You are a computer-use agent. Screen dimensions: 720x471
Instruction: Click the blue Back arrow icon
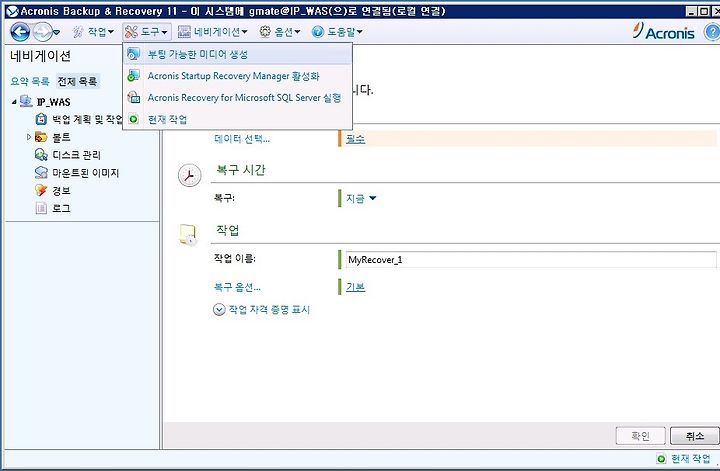[x=20, y=32]
